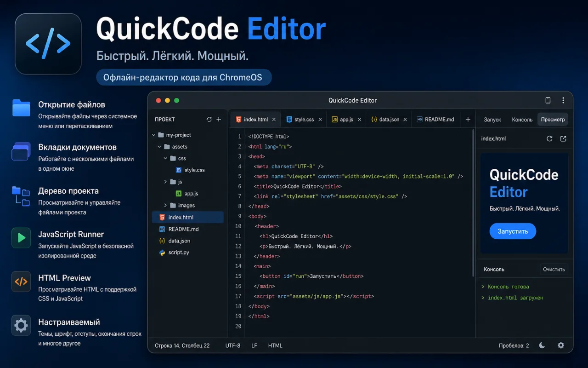
Task: Click the Дерево проекта icon
Action: point(21,196)
